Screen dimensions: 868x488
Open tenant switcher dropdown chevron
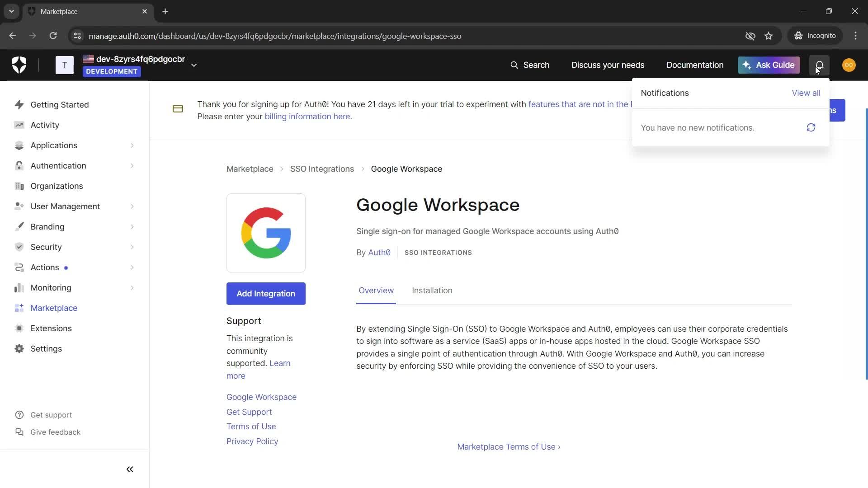point(194,65)
